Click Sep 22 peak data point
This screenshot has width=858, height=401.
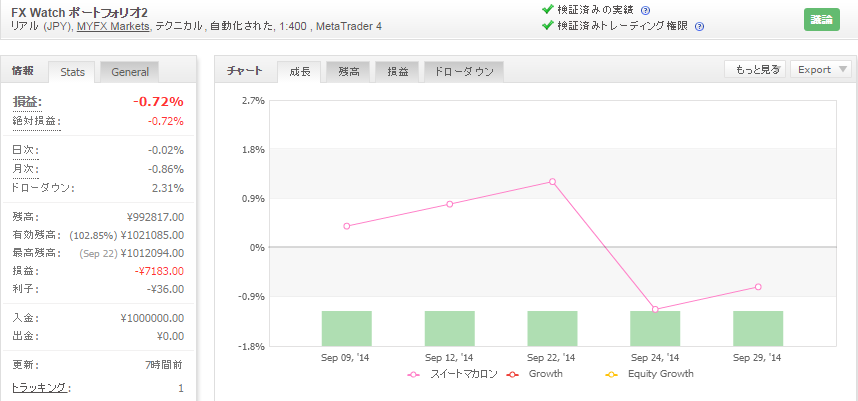(552, 182)
